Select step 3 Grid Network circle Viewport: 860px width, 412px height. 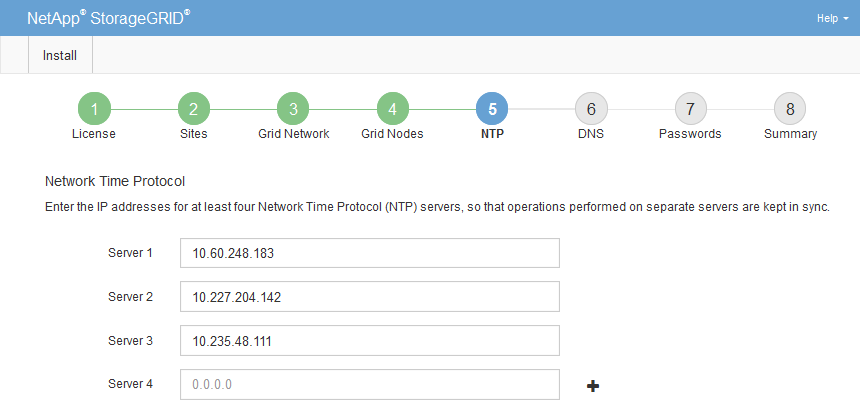click(x=293, y=108)
